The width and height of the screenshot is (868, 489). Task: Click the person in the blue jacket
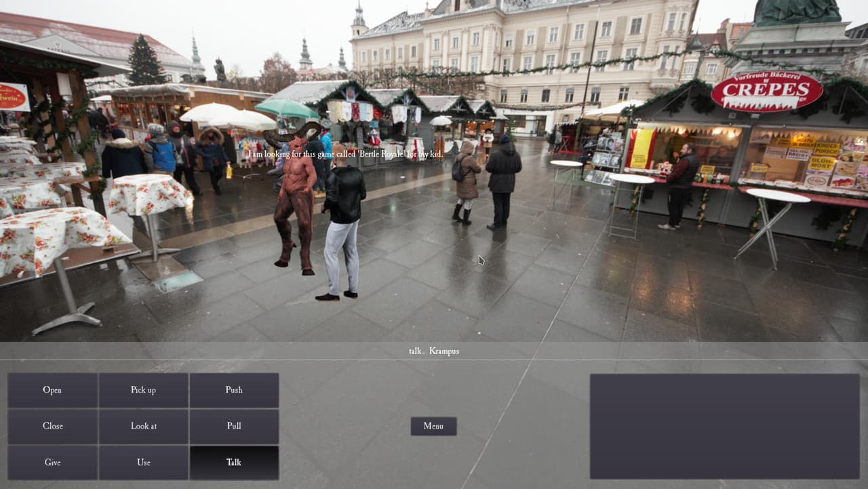pos(161,149)
